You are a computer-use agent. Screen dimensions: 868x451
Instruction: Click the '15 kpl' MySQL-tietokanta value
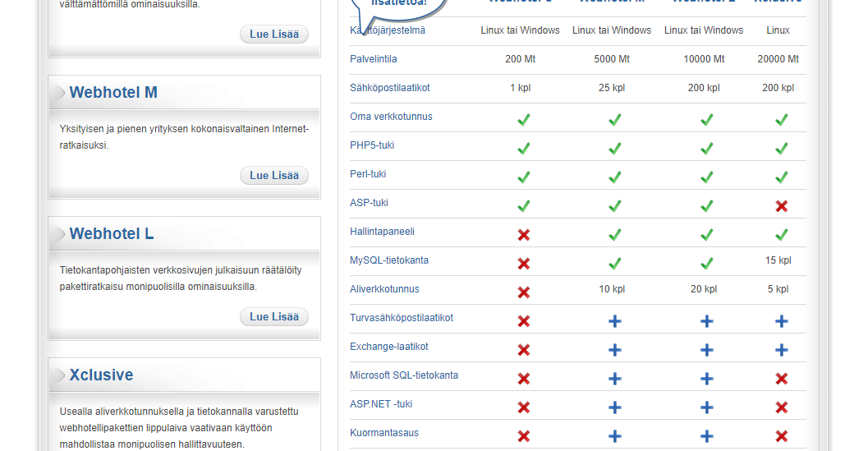coord(778,260)
